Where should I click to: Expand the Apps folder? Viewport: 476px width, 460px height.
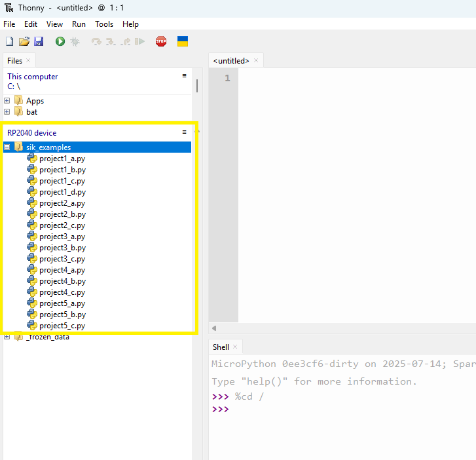[x=7, y=101]
